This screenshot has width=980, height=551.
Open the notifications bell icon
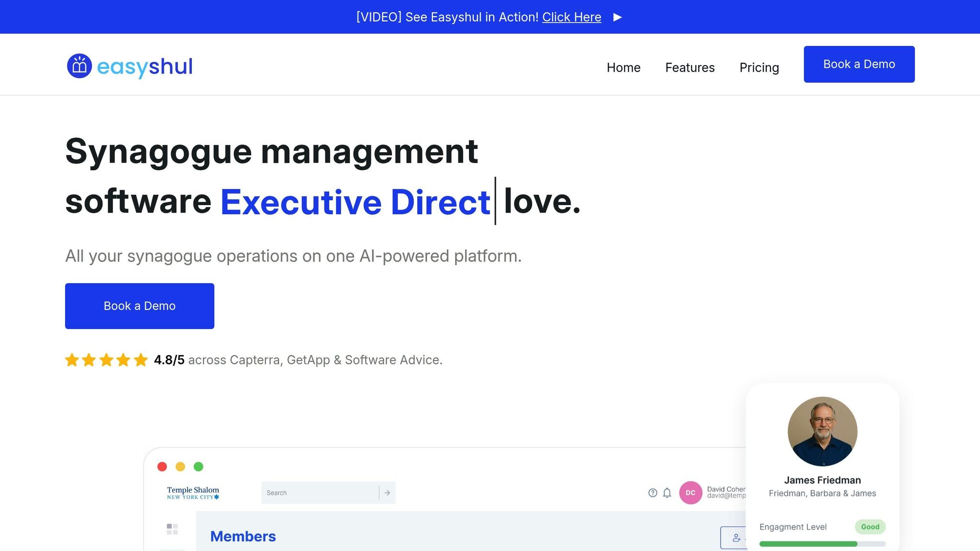coord(667,493)
